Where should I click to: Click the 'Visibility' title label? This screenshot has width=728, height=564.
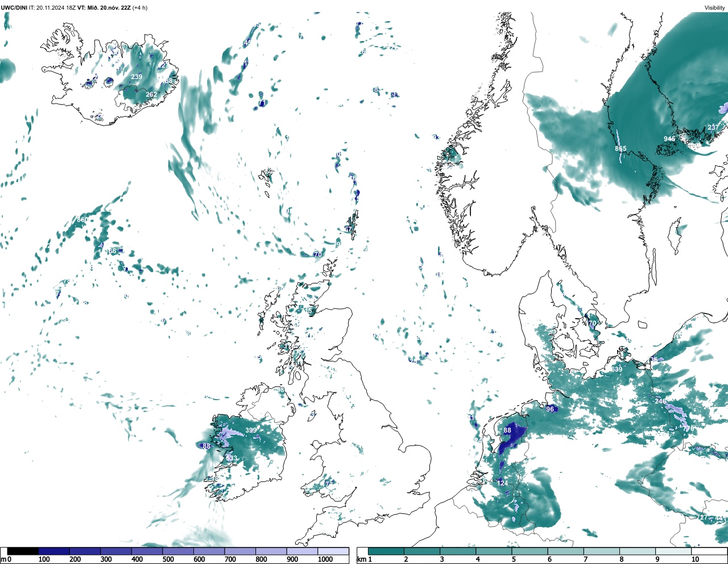(715, 8)
